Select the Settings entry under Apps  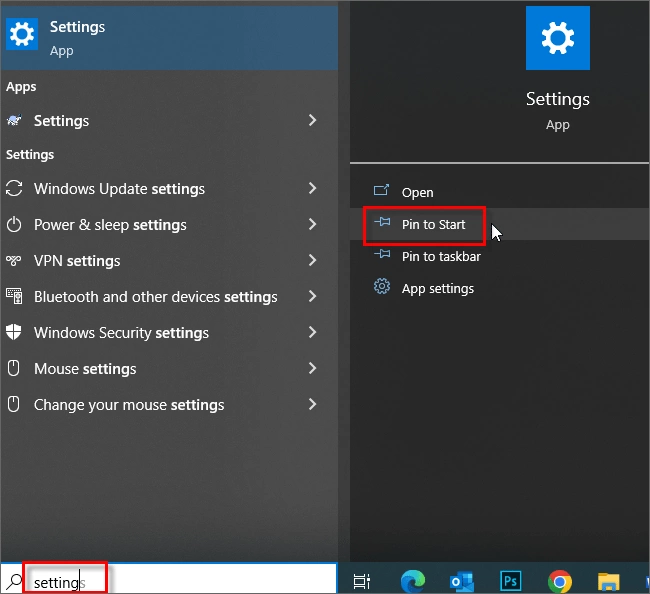point(169,121)
